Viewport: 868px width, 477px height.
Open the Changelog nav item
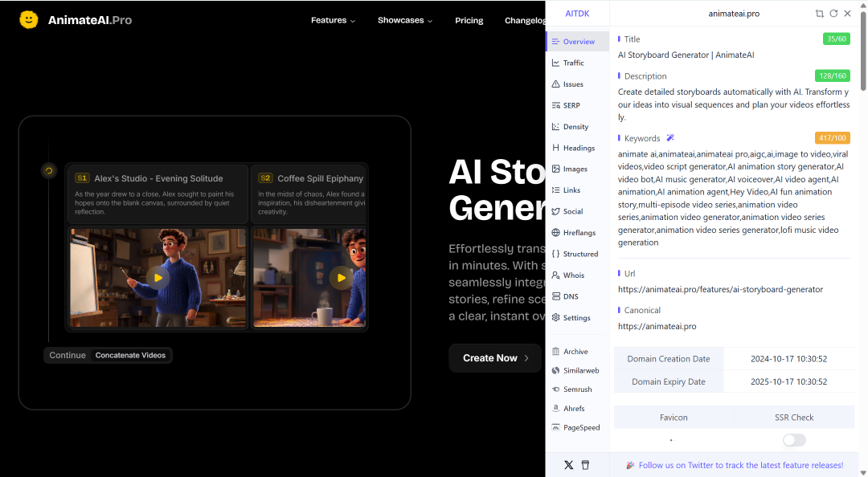coord(525,20)
